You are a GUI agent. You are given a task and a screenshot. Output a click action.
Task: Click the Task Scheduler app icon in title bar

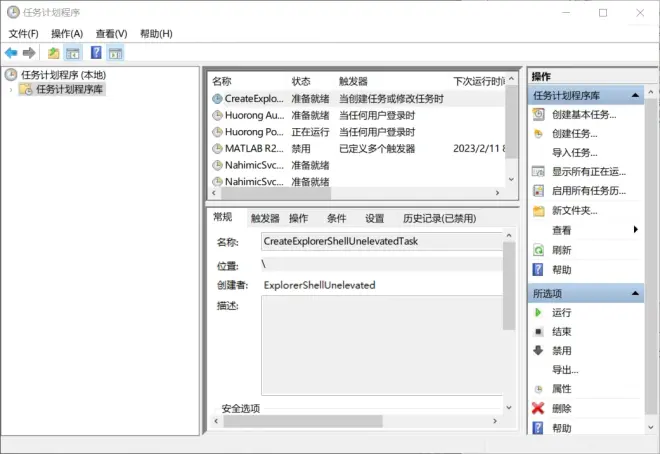pos(13,12)
